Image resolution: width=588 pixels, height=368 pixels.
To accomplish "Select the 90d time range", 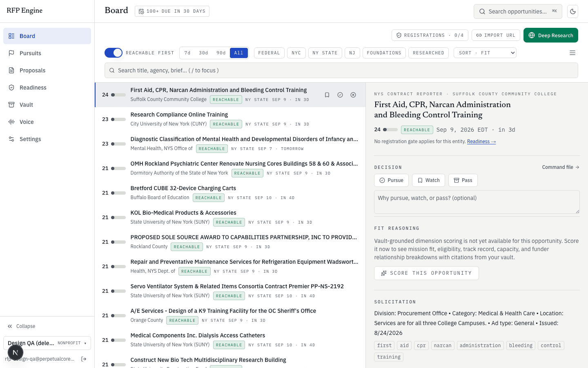I will (221, 53).
